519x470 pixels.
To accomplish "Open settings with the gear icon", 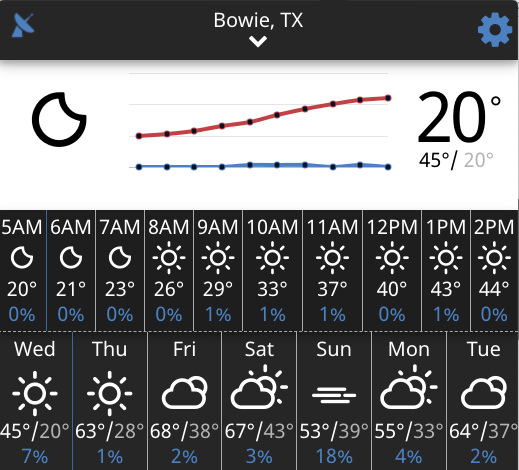I will point(495,30).
